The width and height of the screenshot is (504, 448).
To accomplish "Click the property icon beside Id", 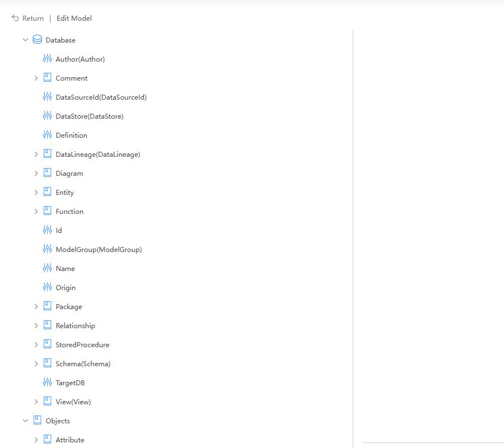I will 47,230.
